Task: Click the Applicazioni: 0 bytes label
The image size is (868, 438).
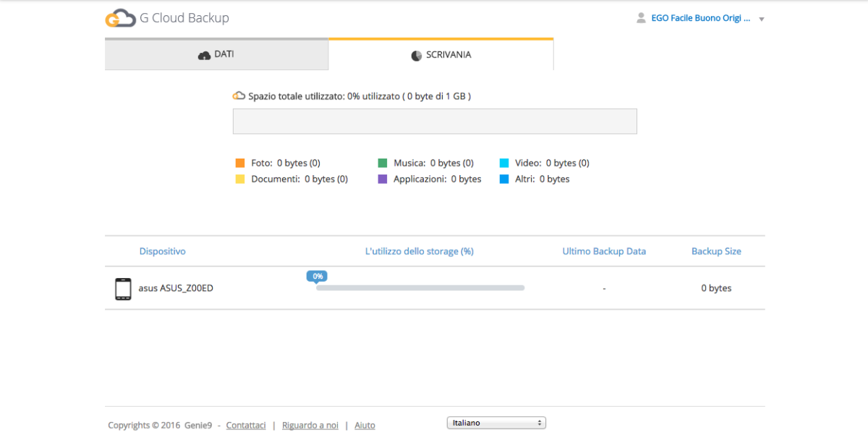Action: [x=438, y=179]
